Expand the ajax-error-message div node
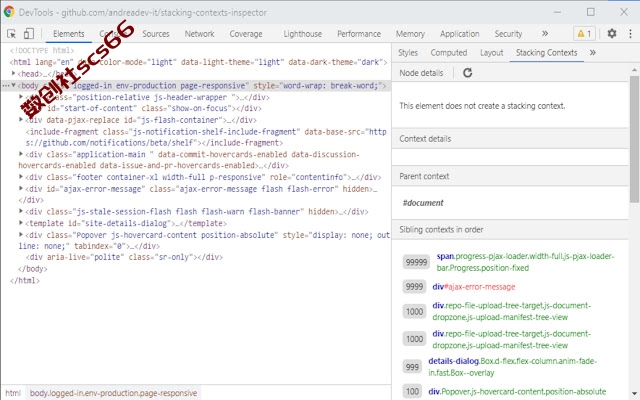The image size is (640, 400). [x=21, y=188]
